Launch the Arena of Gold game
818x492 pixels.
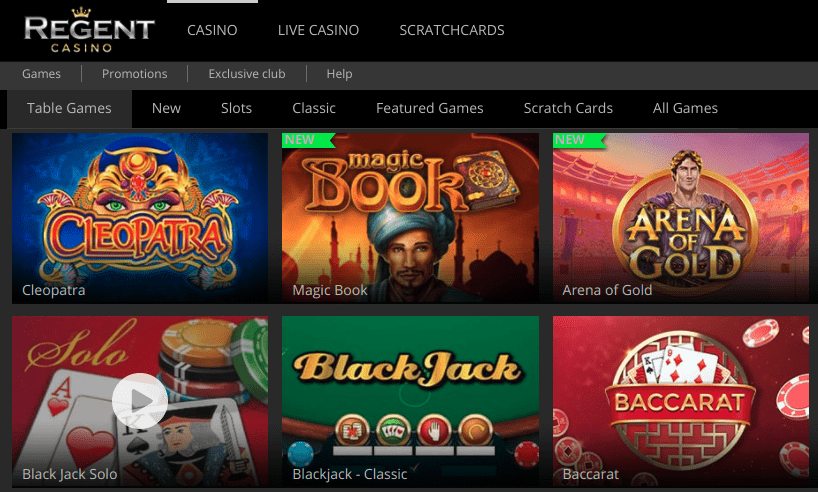pos(681,218)
